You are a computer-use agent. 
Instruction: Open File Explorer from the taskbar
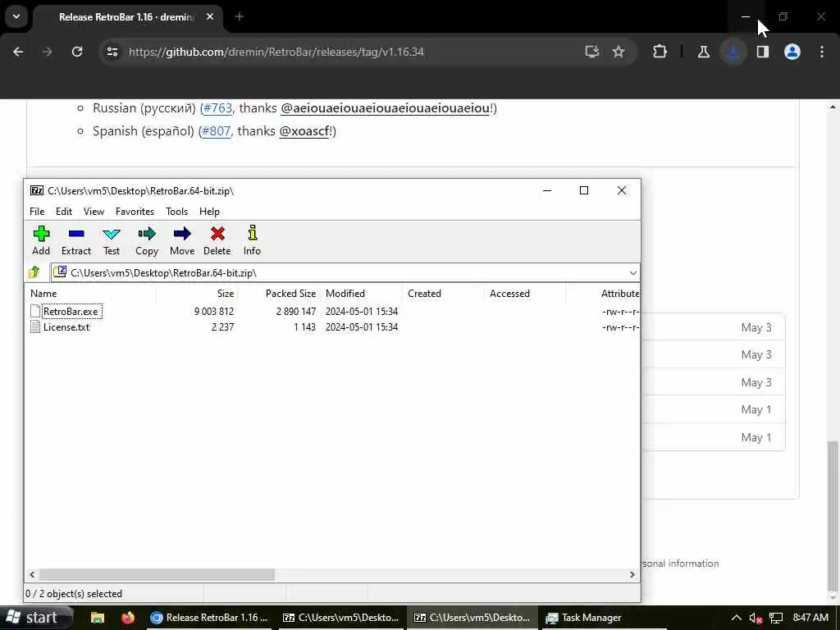[x=98, y=618]
